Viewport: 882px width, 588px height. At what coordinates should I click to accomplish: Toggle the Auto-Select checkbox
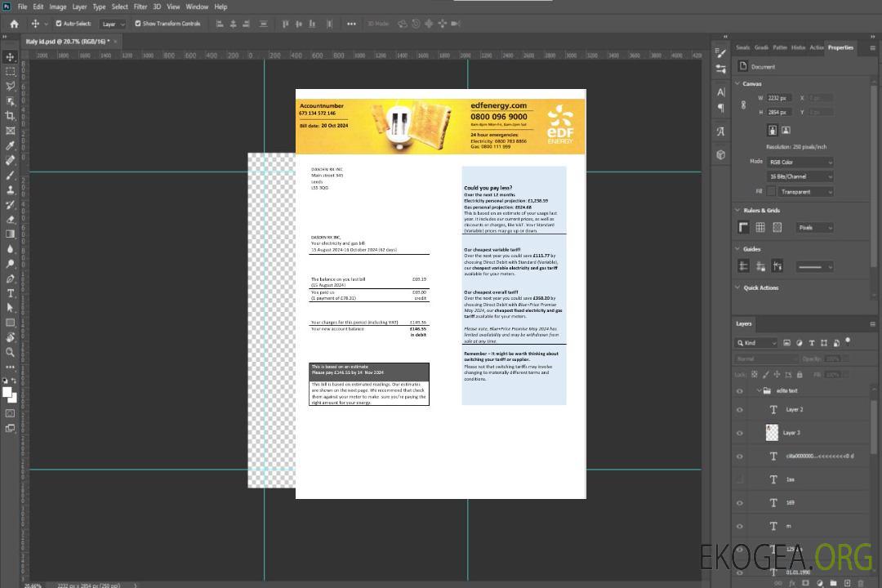pyautogui.click(x=59, y=24)
